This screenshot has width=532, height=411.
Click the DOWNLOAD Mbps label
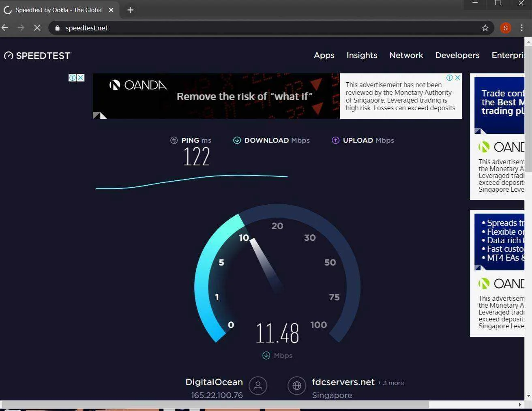click(277, 140)
